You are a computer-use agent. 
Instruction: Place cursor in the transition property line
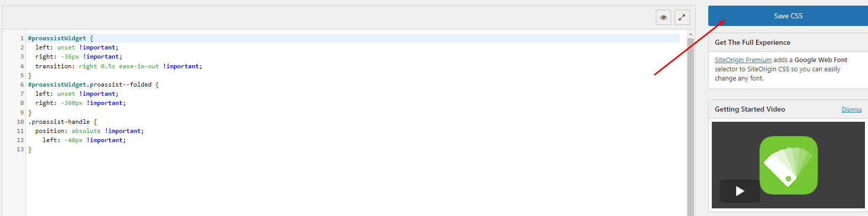119,66
